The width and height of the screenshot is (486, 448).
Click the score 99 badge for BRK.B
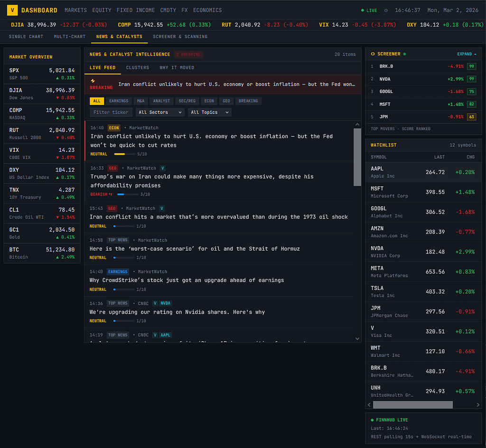(x=471, y=66)
